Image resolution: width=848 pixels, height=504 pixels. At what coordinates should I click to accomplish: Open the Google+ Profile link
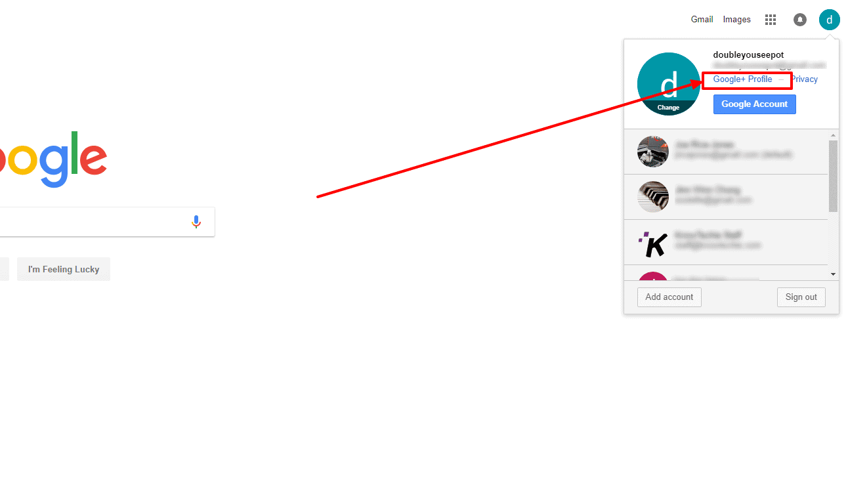[x=742, y=79]
